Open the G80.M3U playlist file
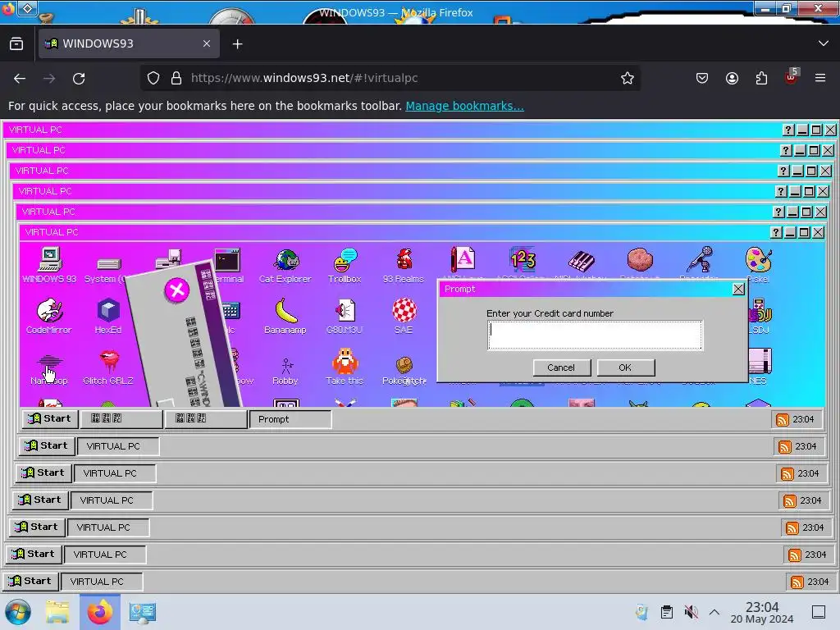The image size is (840, 630). 345,317
